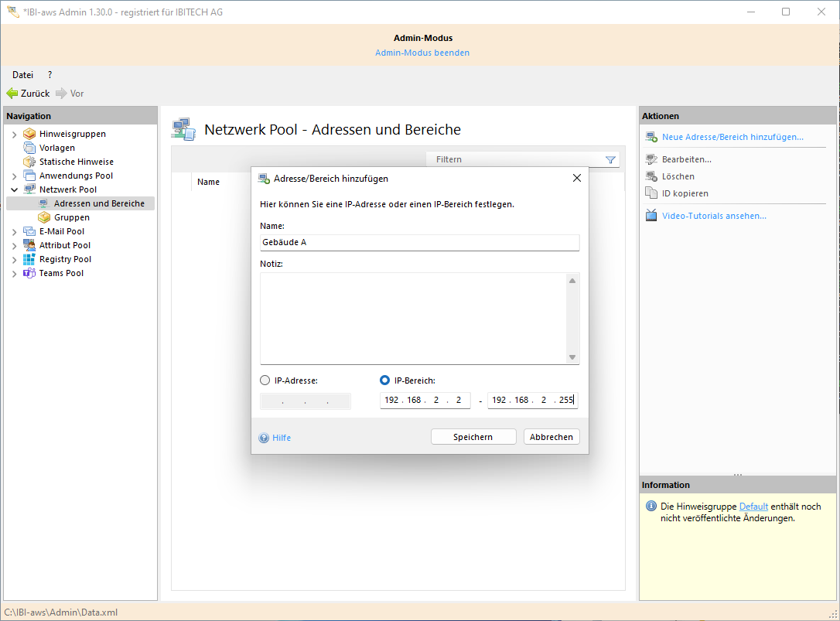Viewport: 840px width, 621px height.
Task: Open the question mark help menu
Action: [x=50, y=75]
